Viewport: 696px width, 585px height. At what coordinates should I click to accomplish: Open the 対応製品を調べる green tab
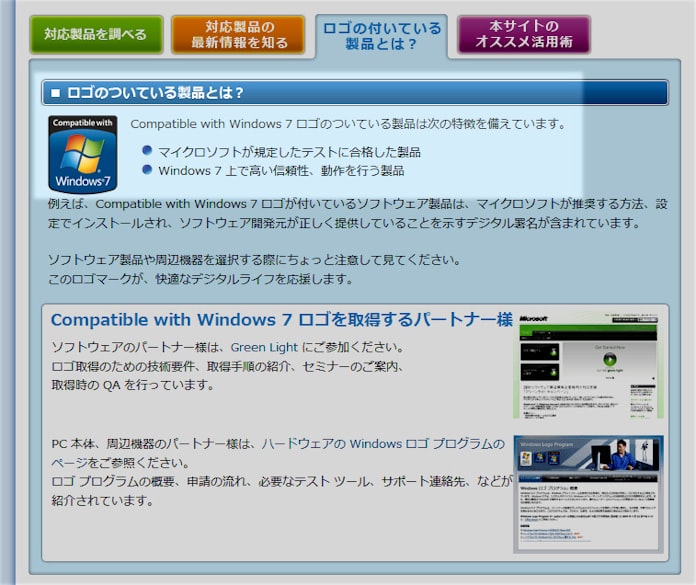tap(96, 34)
